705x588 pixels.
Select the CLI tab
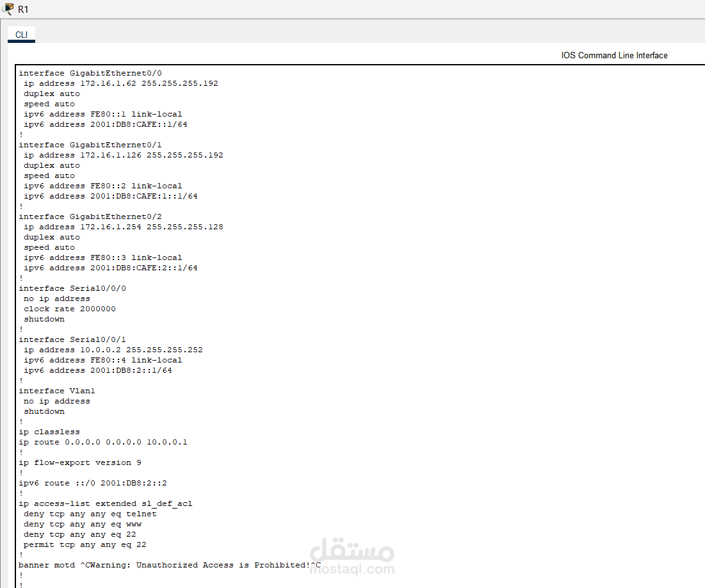click(21, 35)
